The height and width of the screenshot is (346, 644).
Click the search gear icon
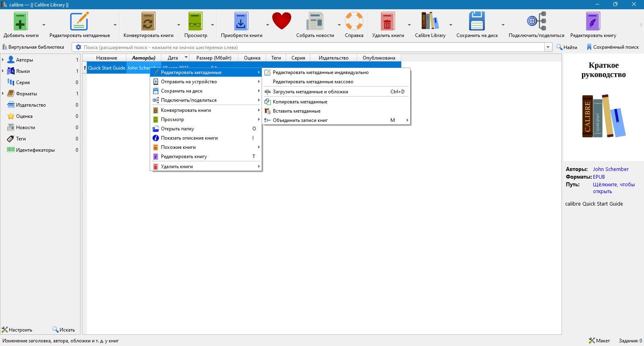(x=78, y=47)
